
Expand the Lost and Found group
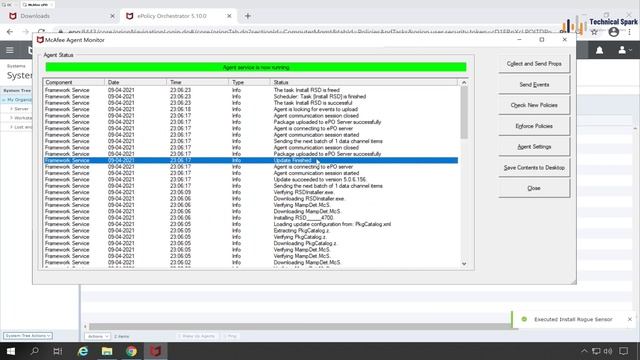pyautogui.click(x=11, y=127)
